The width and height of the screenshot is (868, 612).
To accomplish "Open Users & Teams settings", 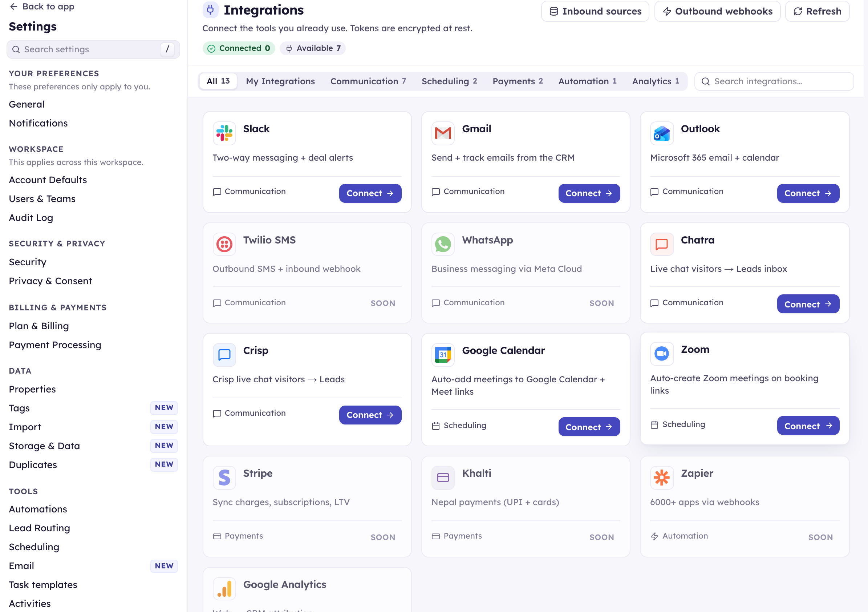I will point(42,199).
